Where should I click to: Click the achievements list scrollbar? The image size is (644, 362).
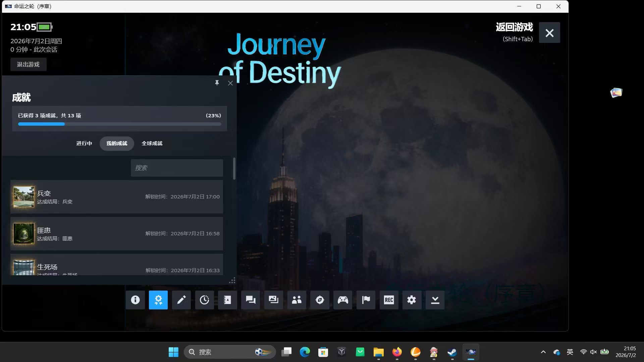[x=234, y=168]
